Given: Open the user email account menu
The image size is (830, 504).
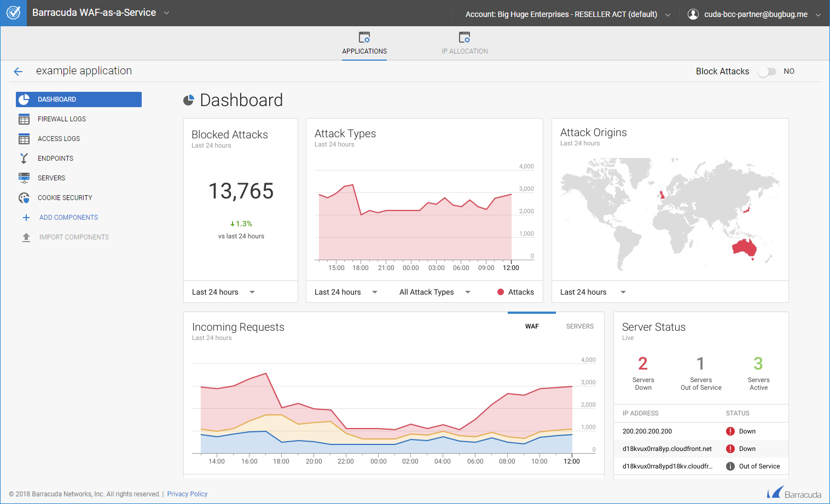Looking at the screenshot, I should pos(754,14).
